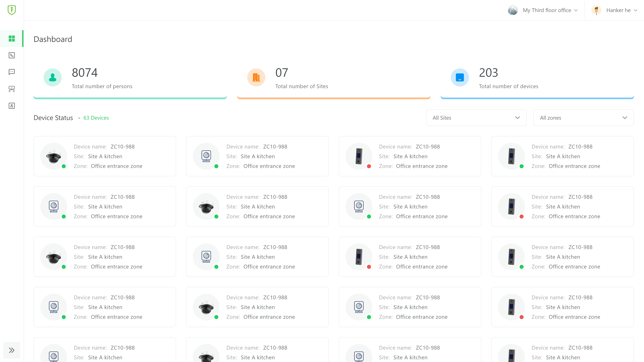Click the orange building Sites icon

click(256, 77)
